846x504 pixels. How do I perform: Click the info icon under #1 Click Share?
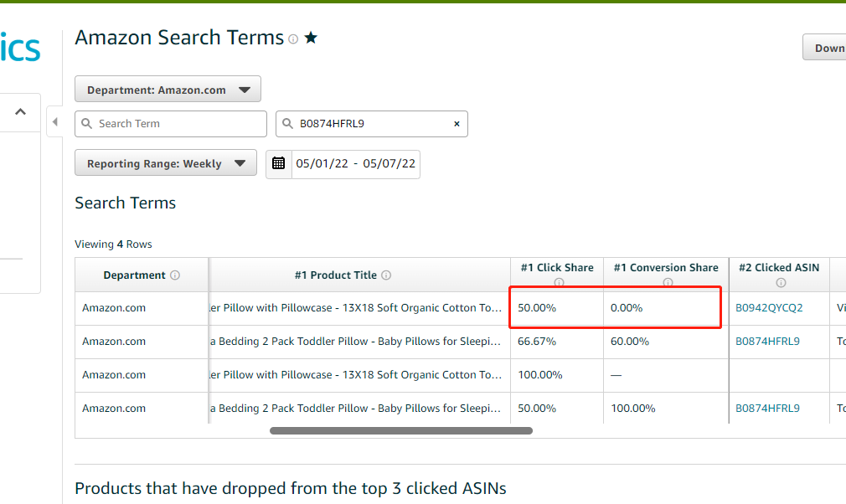point(559,282)
